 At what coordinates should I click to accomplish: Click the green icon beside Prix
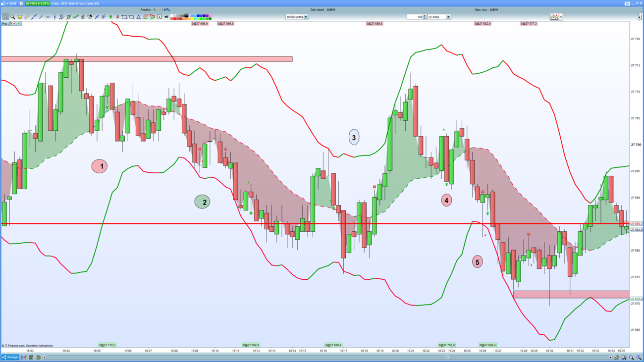(x=19, y=24)
